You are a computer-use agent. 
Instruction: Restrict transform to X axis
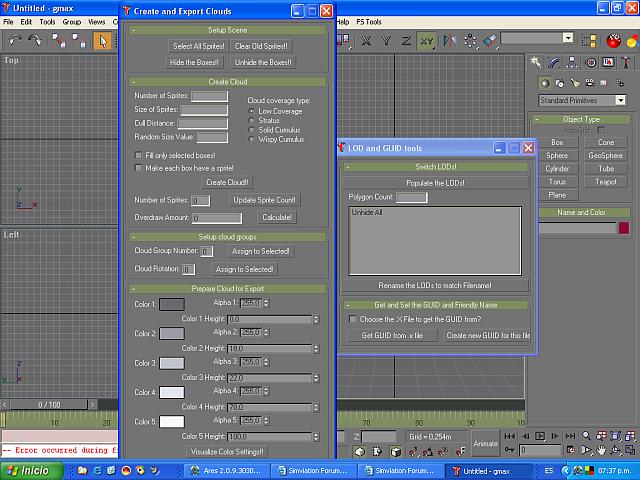pyautogui.click(x=366, y=41)
